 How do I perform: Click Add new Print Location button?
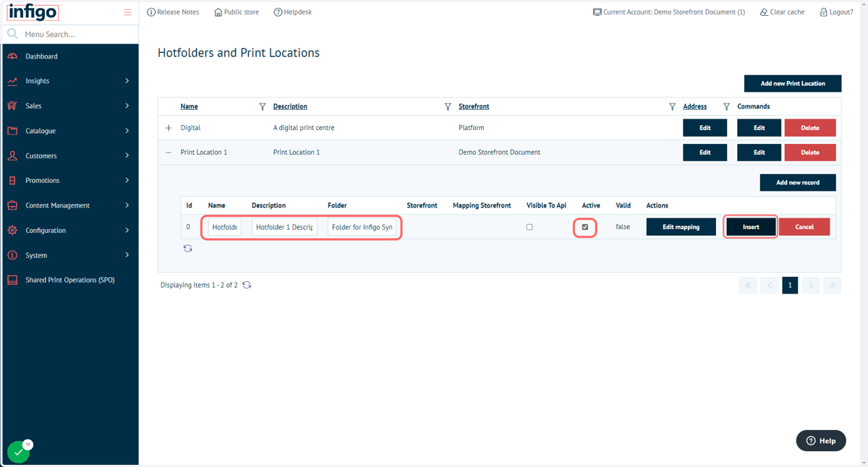(793, 83)
